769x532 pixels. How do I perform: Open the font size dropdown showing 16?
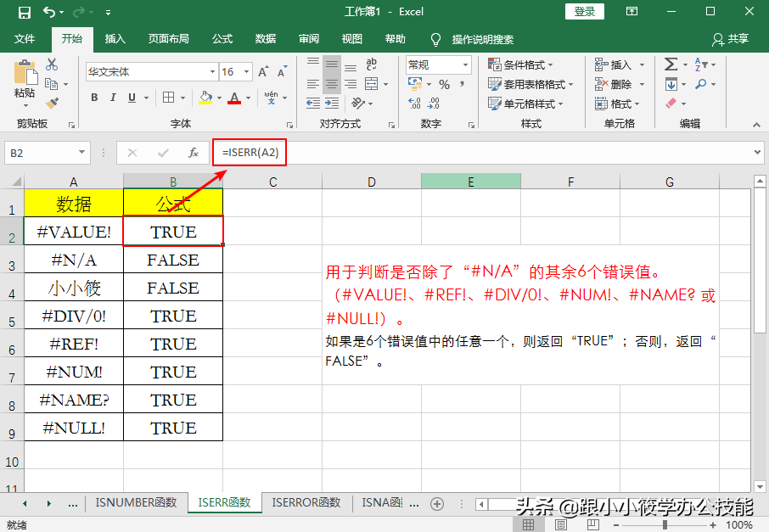pos(247,71)
